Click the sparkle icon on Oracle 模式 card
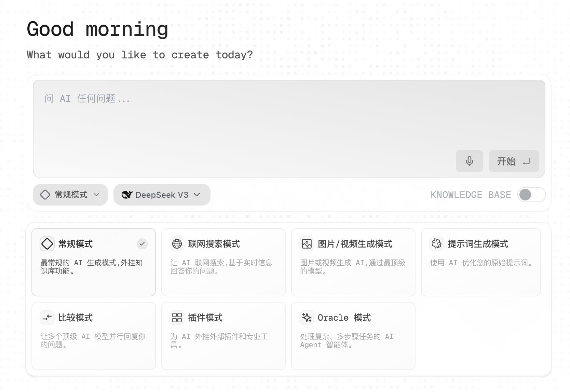 tap(307, 318)
